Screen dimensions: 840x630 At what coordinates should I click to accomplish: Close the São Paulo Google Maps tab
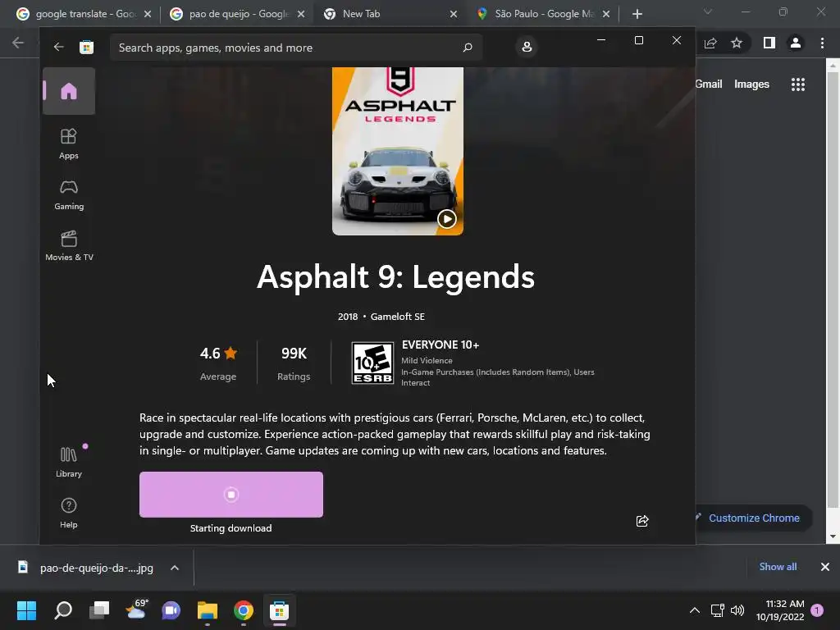point(606,14)
